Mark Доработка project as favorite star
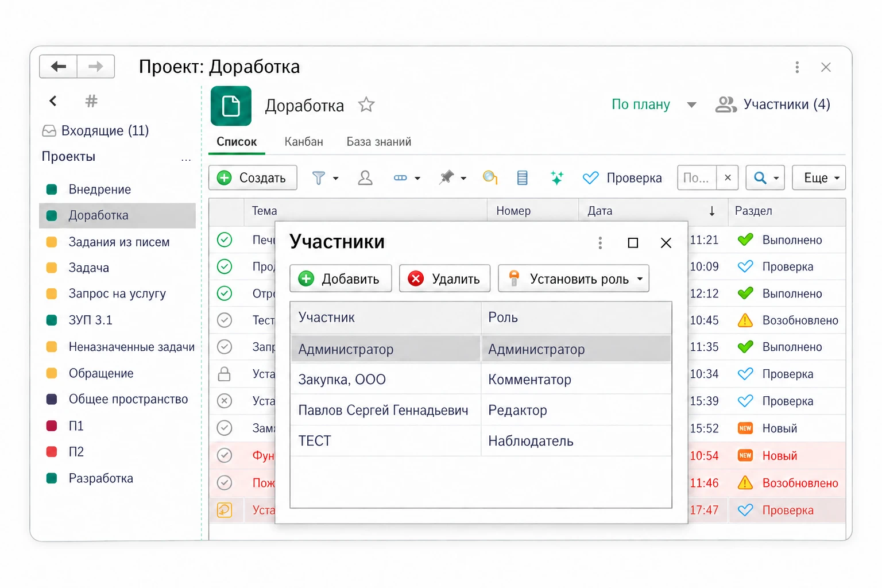Image resolution: width=882 pixels, height=588 pixels. click(x=366, y=105)
